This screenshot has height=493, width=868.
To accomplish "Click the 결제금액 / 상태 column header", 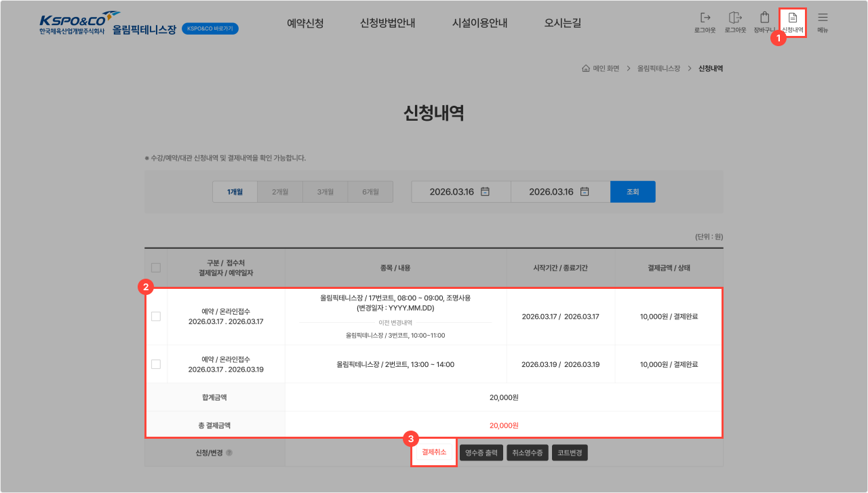I will [x=669, y=268].
